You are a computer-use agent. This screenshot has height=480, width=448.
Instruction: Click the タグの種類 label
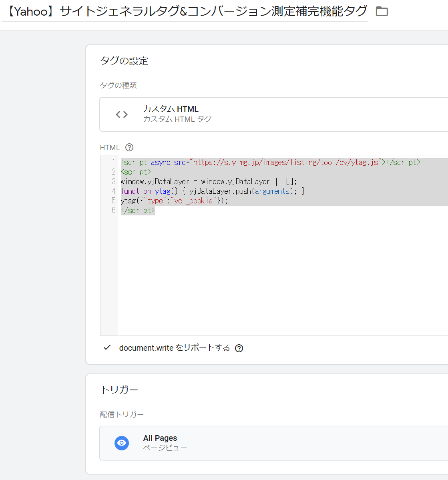[x=118, y=85]
